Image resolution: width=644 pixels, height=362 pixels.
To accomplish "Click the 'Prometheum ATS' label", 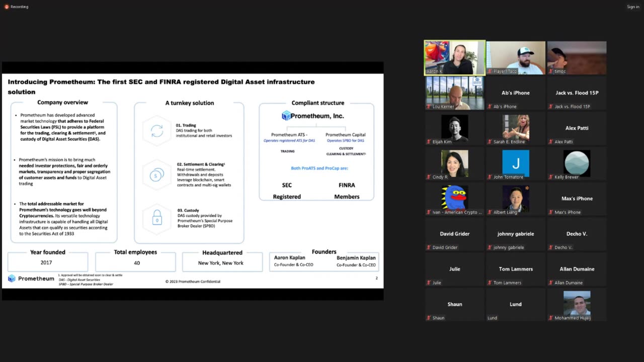I will pyautogui.click(x=289, y=135).
